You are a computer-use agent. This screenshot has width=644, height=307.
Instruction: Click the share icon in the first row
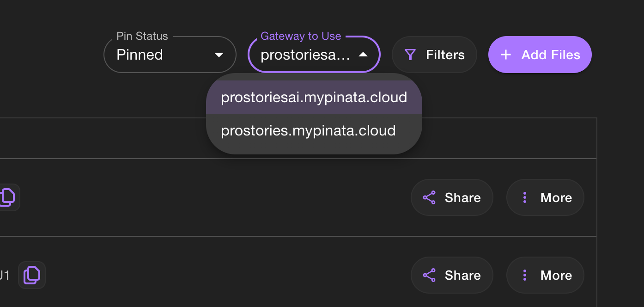(429, 197)
